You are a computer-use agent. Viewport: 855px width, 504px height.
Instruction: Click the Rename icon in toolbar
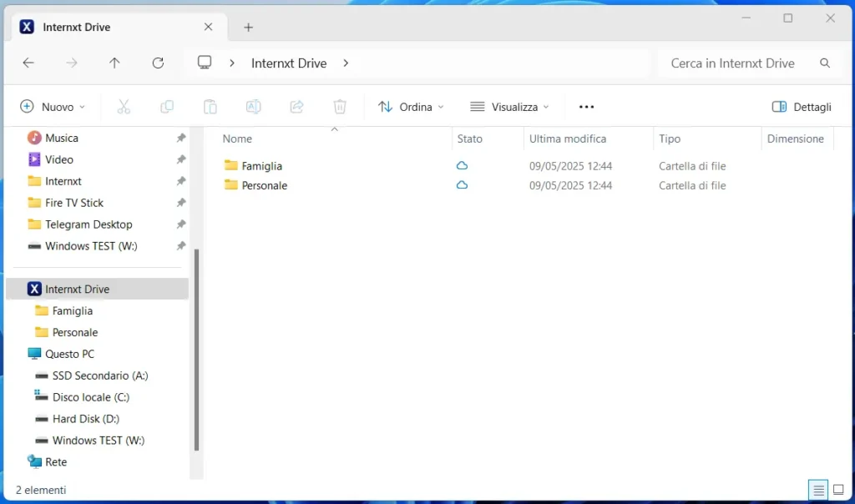[x=254, y=107]
